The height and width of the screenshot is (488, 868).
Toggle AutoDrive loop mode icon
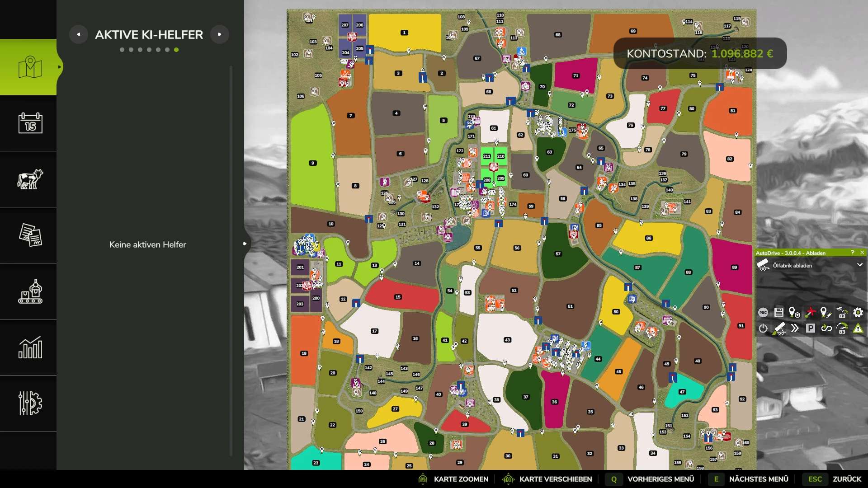click(826, 328)
